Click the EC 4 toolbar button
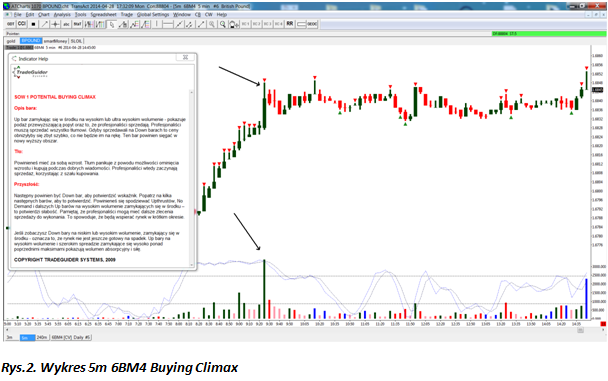Viewport: 608px width, 381px height. (x=279, y=24)
